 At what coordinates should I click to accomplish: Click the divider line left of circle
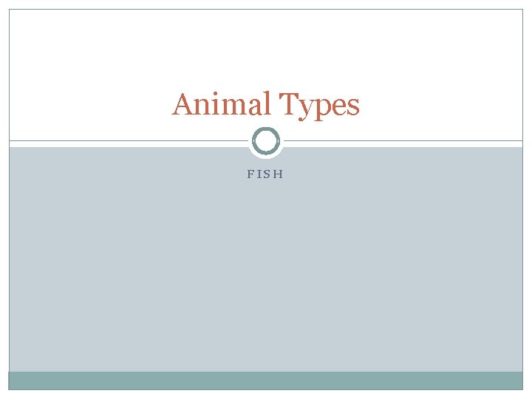click(129, 140)
